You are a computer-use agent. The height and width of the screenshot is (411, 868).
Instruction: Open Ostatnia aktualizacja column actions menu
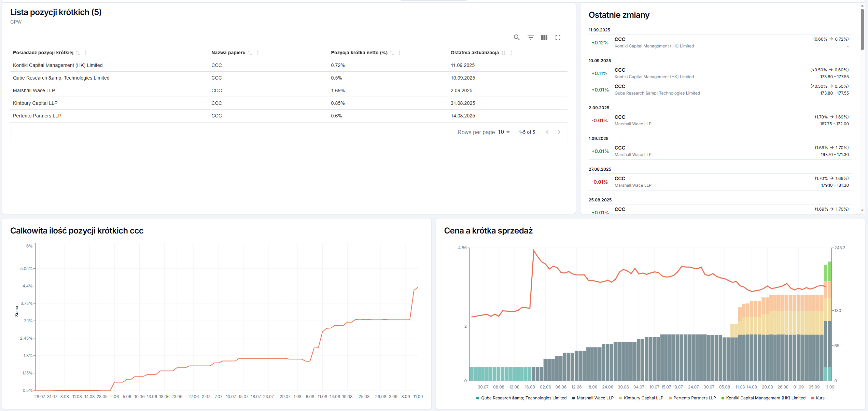point(511,53)
